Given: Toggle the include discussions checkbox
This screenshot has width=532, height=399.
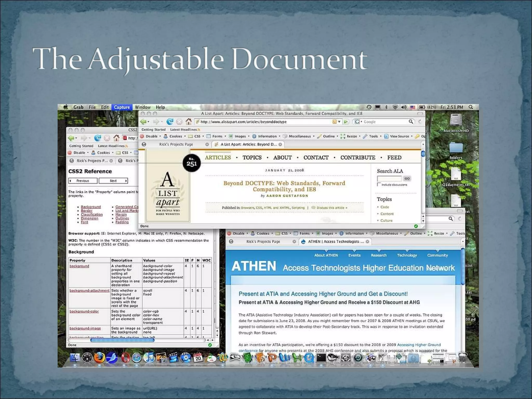Looking at the screenshot, I should pos(379,184).
